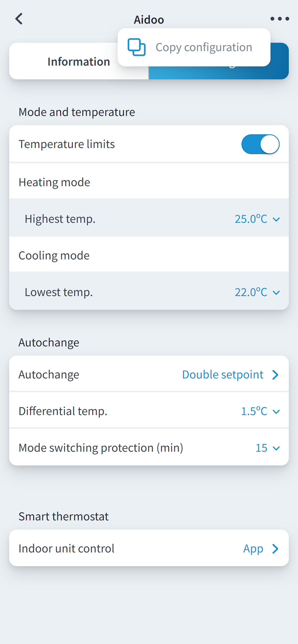
Task: Tap the Aidoo title text
Action: 149,20
